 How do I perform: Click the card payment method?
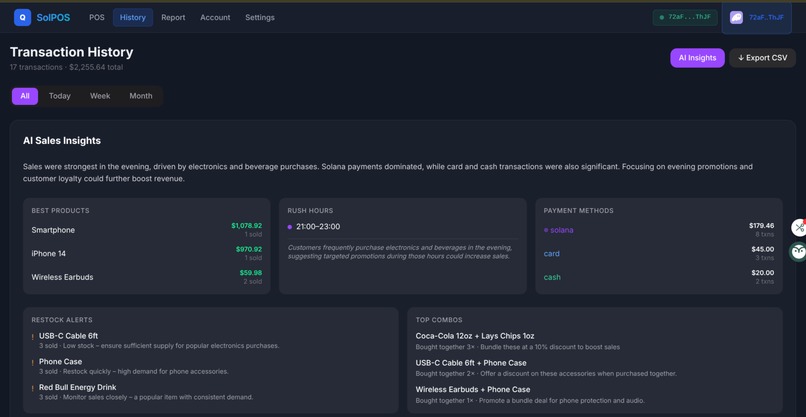pos(552,254)
